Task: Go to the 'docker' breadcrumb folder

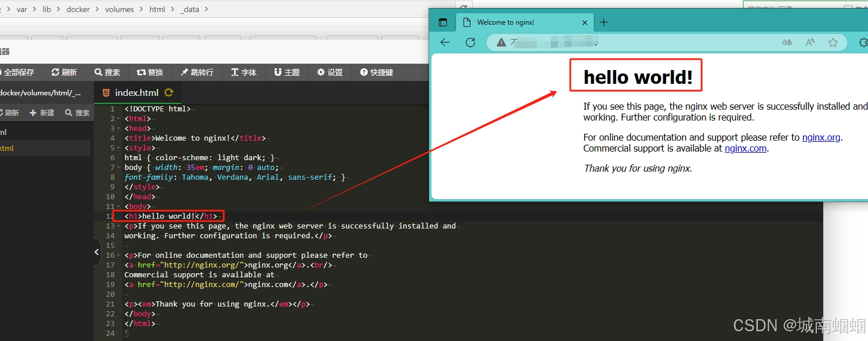Action: 78,9
